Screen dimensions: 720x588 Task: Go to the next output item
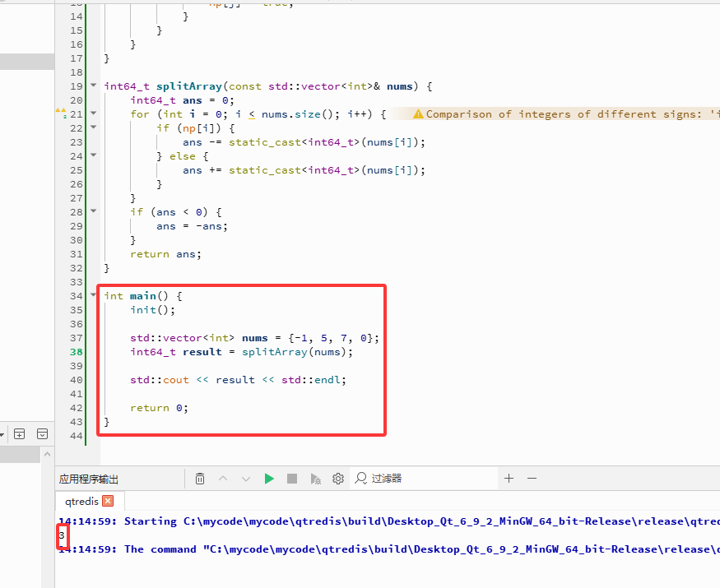(246, 479)
